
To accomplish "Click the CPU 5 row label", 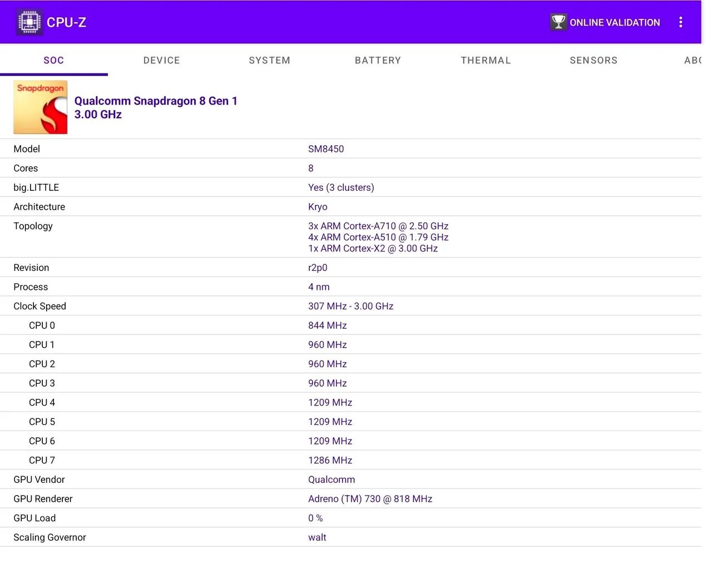I will pyautogui.click(x=42, y=422).
